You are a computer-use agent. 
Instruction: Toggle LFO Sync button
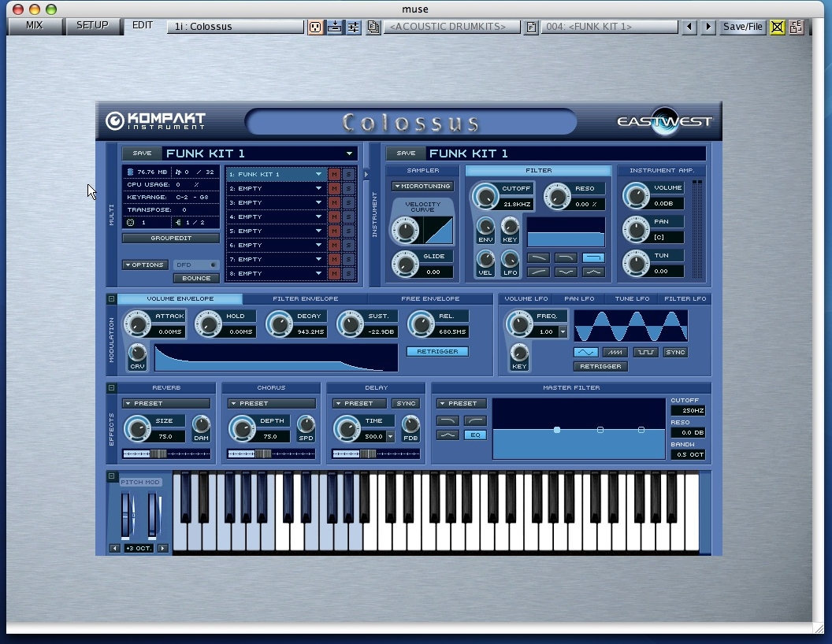pos(675,352)
